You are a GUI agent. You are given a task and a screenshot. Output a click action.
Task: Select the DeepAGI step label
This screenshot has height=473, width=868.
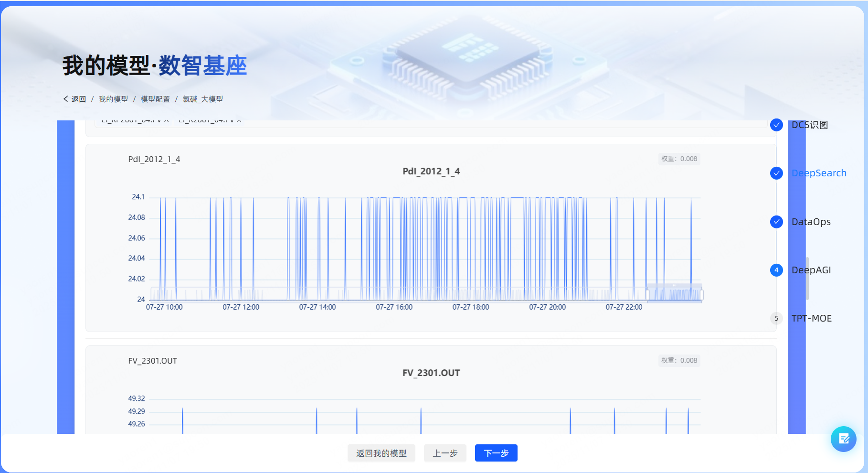point(811,270)
